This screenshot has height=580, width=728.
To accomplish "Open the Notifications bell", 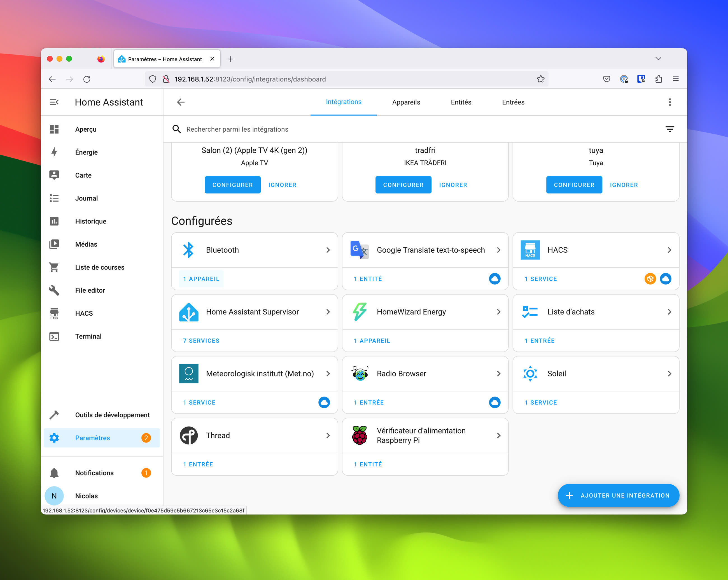I will (x=94, y=472).
